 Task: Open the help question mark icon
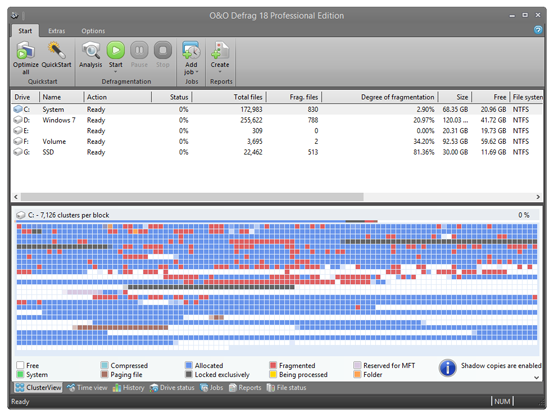[x=538, y=30]
